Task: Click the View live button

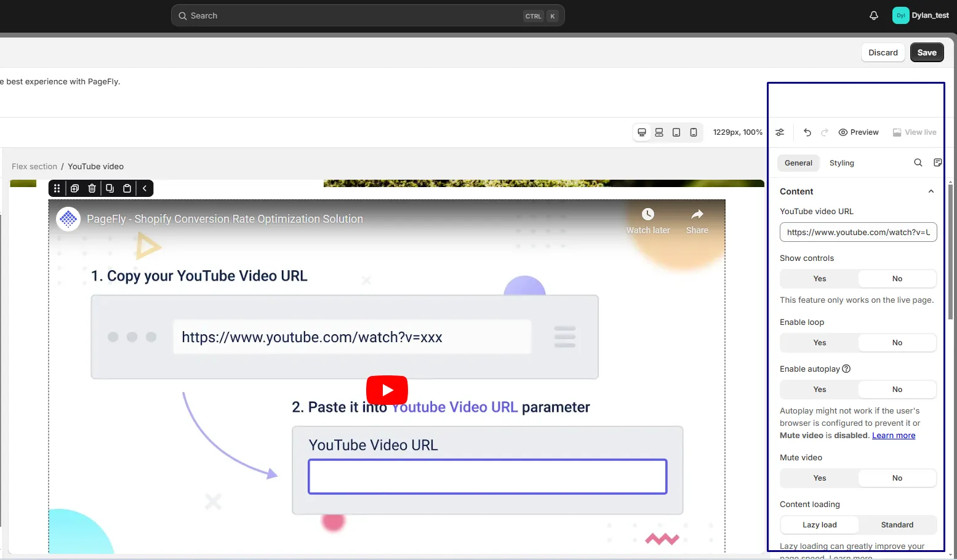Action: coord(915,132)
